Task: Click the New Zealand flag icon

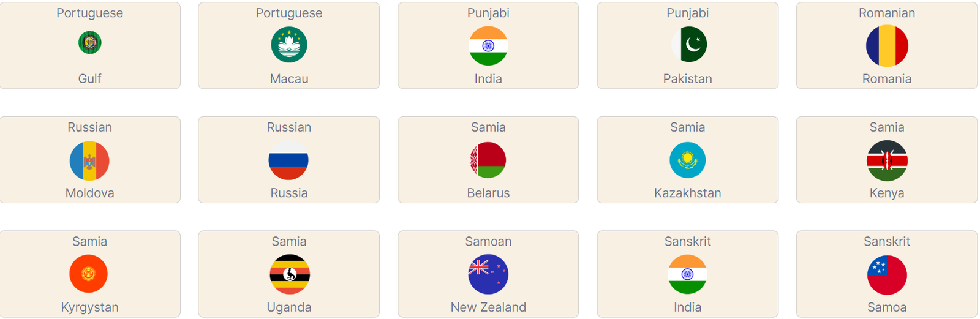Action: point(488,274)
